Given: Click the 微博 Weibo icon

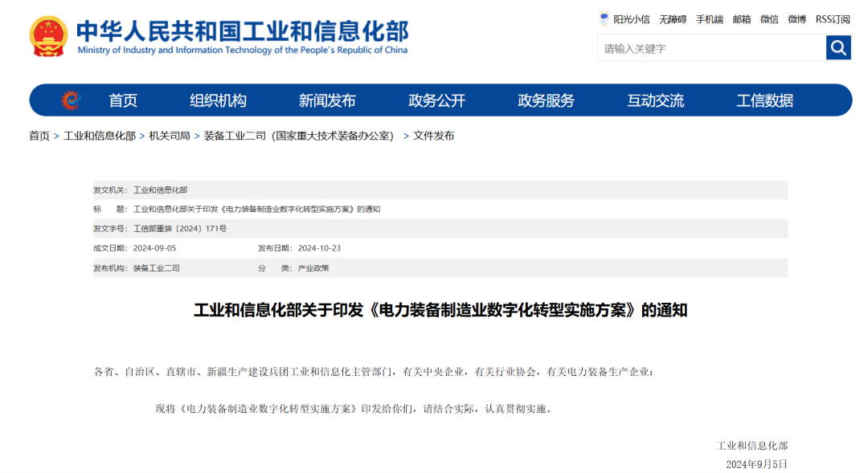Looking at the screenshot, I should pos(796,18).
